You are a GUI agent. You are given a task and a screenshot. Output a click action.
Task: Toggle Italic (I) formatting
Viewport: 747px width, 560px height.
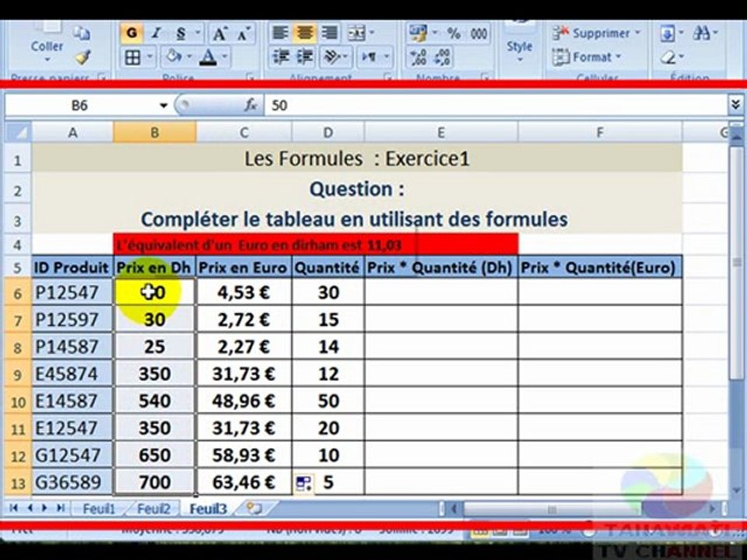point(156,33)
